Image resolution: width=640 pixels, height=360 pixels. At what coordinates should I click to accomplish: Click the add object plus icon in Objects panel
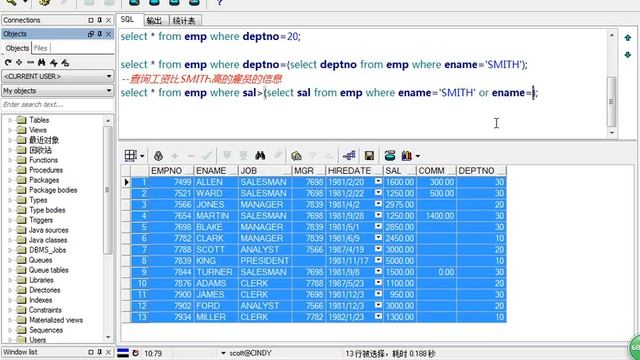point(19,62)
